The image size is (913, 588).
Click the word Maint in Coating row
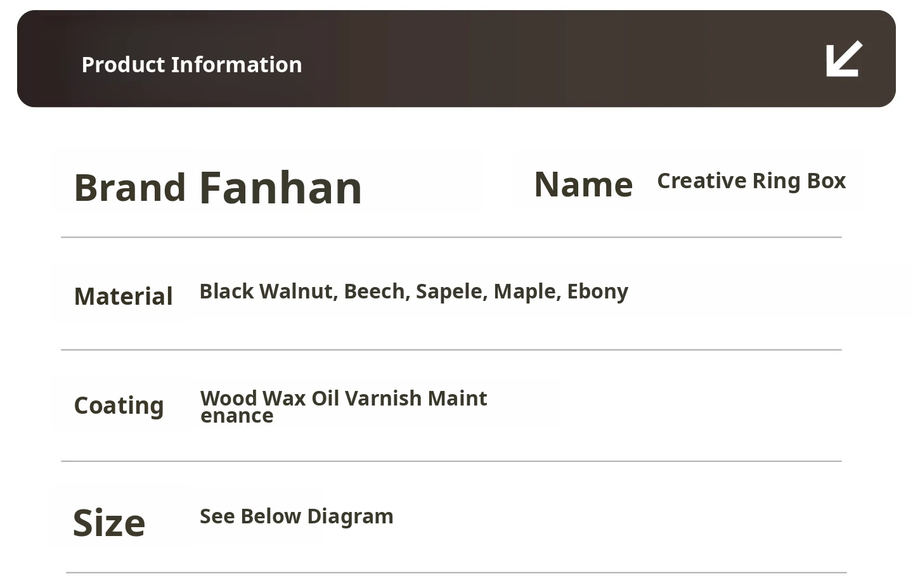457,398
